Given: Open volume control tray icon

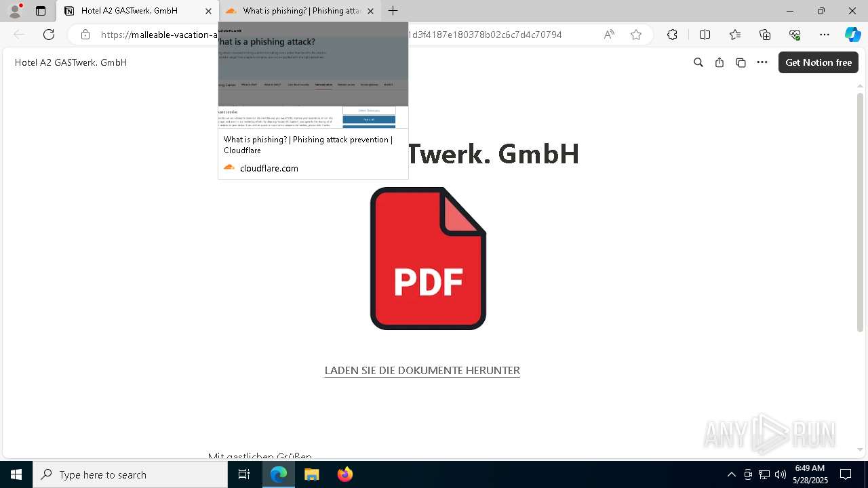Looking at the screenshot, I should [781, 474].
